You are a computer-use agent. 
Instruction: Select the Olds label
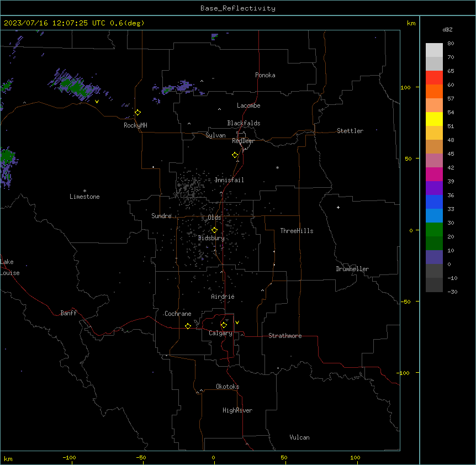(214, 218)
